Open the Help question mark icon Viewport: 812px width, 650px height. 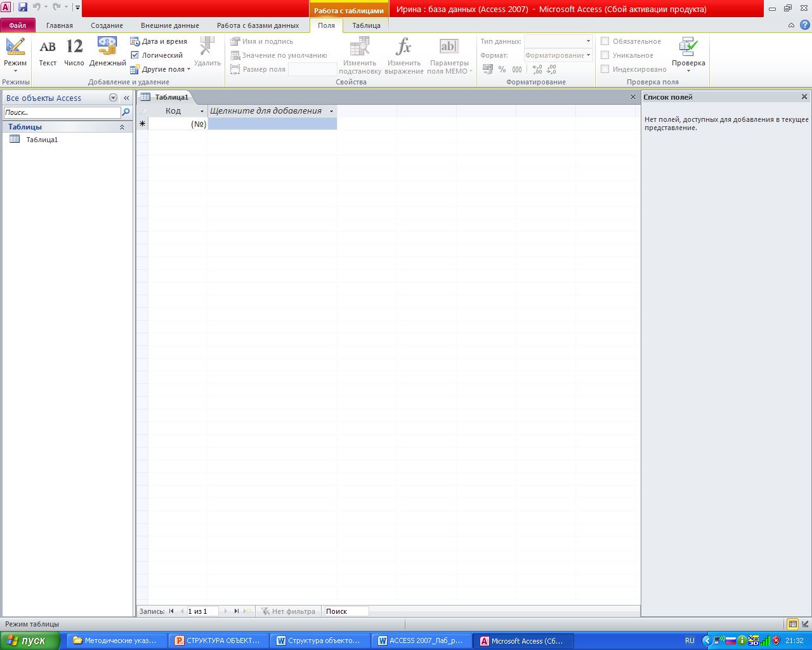(x=805, y=25)
